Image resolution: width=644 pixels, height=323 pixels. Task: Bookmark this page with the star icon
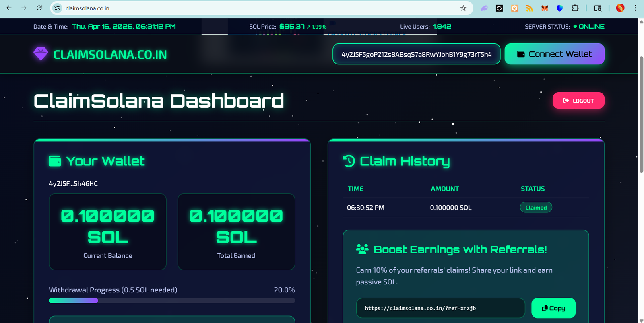(463, 8)
